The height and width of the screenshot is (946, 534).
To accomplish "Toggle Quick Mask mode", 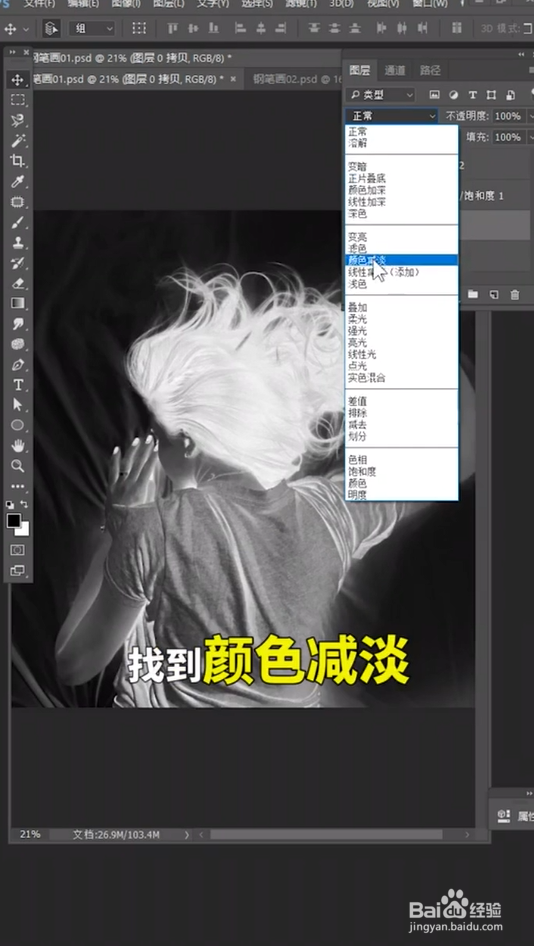I will (x=17, y=550).
